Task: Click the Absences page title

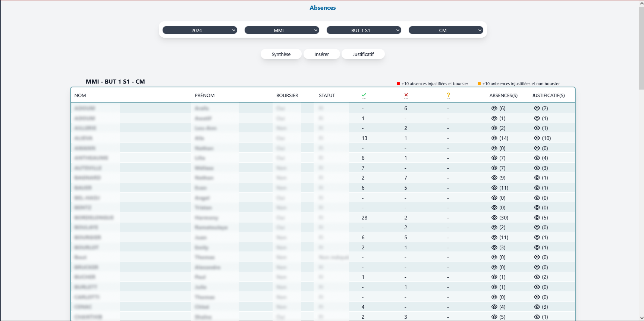Action: 323,7
